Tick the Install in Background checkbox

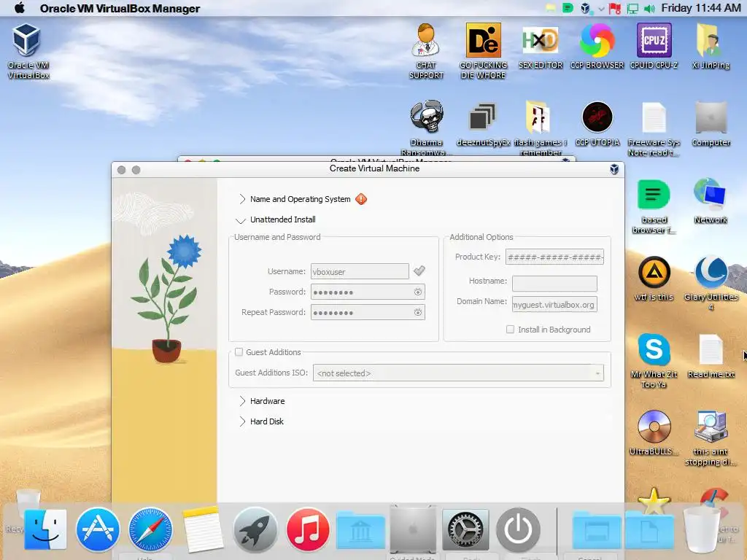point(510,329)
